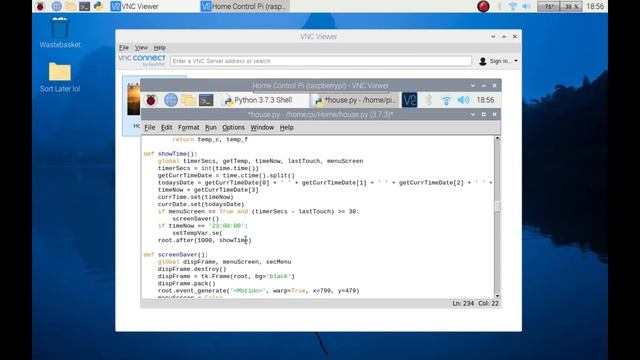Screen dimensions: 640x360
Task: Click the CPU temperature monitor in the tray
Action: [548, 6]
